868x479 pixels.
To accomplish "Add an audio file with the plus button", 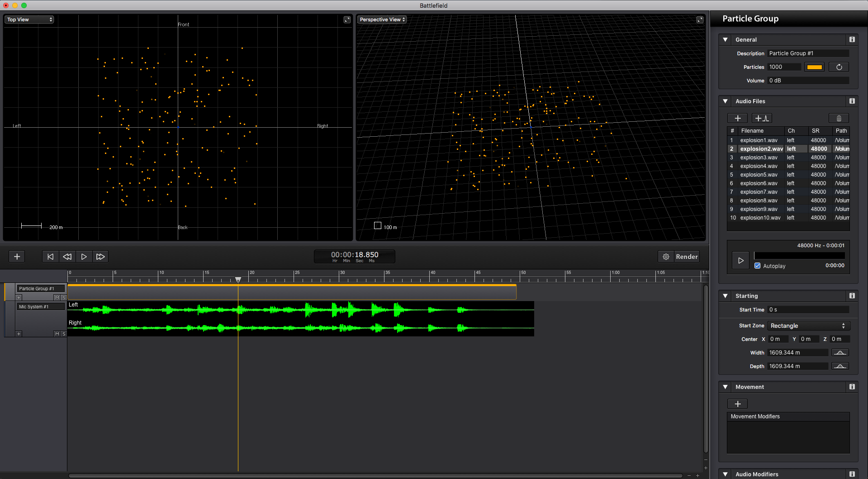I will click(738, 118).
